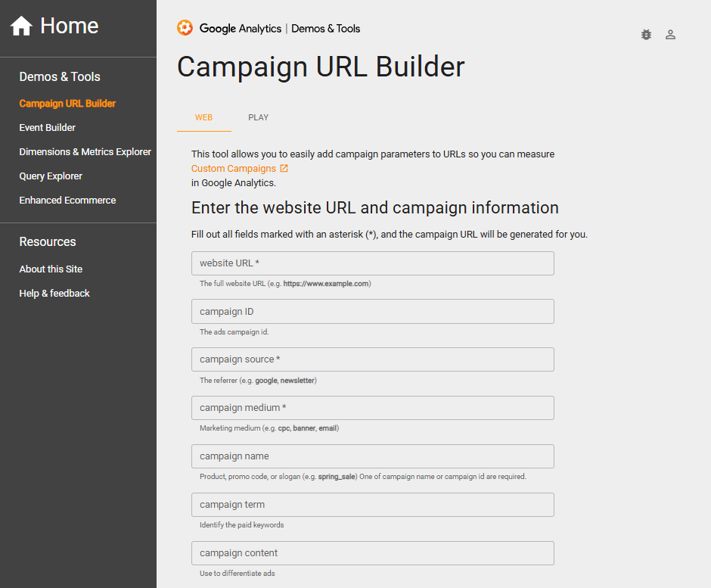This screenshot has width=711, height=588.
Task: Focus the campaign ID input field
Action: tap(373, 312)
